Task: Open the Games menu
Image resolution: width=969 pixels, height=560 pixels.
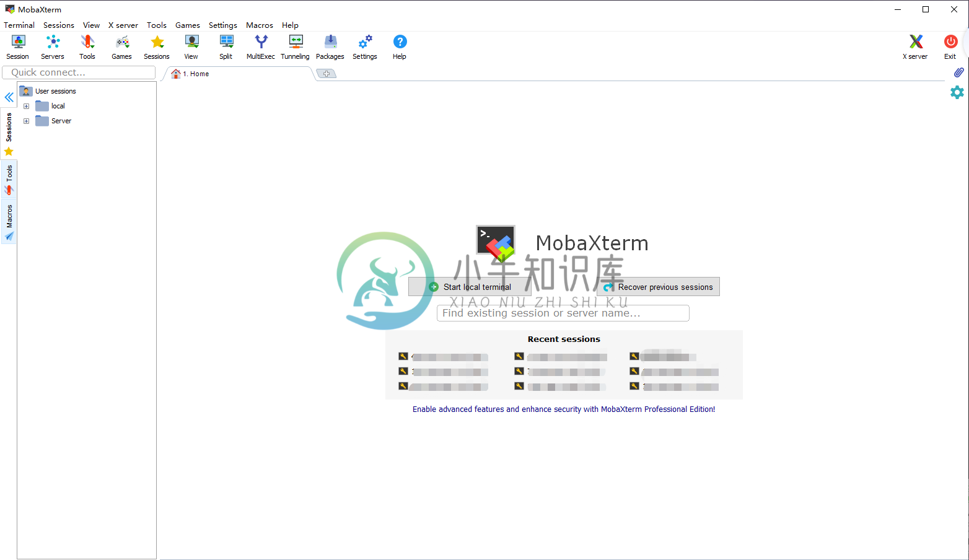Action: [x=188, y=25]
